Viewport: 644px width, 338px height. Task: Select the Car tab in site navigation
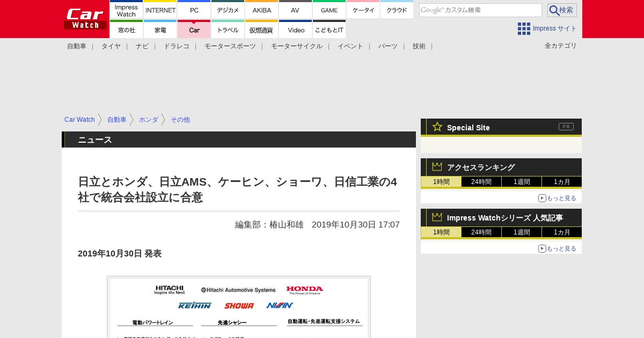point(194,29)
